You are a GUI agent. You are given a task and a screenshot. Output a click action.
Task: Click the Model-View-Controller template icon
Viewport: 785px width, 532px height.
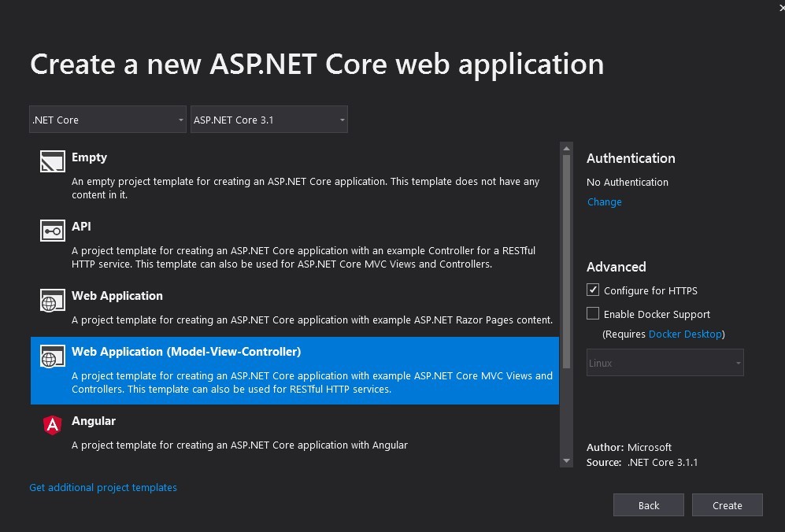53,356
